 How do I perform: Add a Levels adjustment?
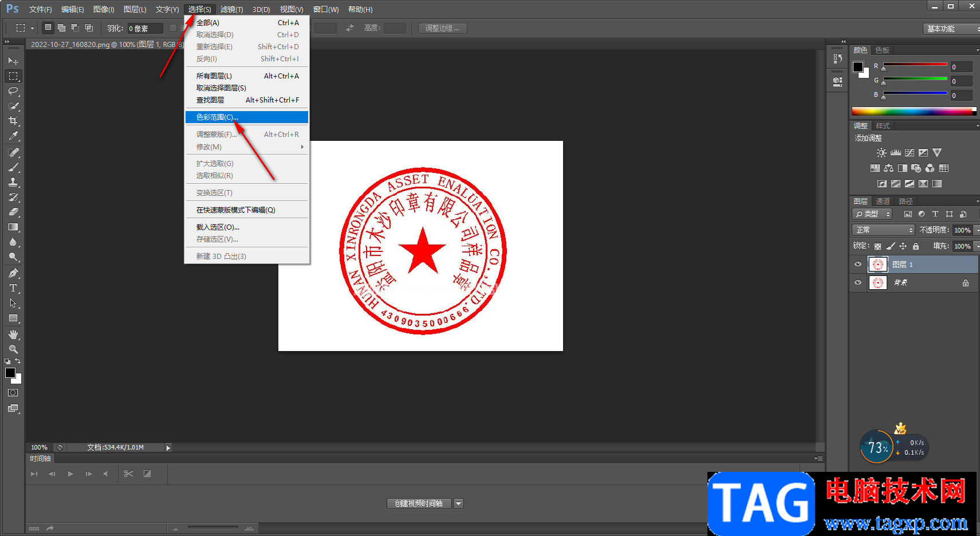[896, 153]
